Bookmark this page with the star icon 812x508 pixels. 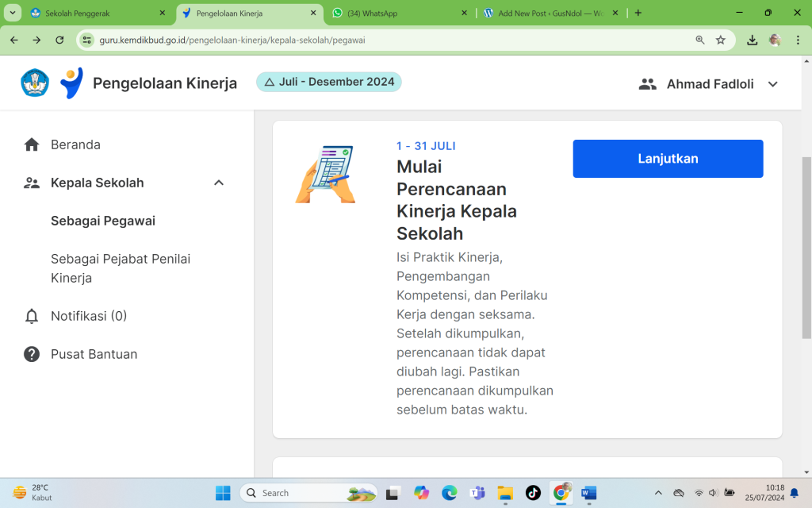(721, 40)
